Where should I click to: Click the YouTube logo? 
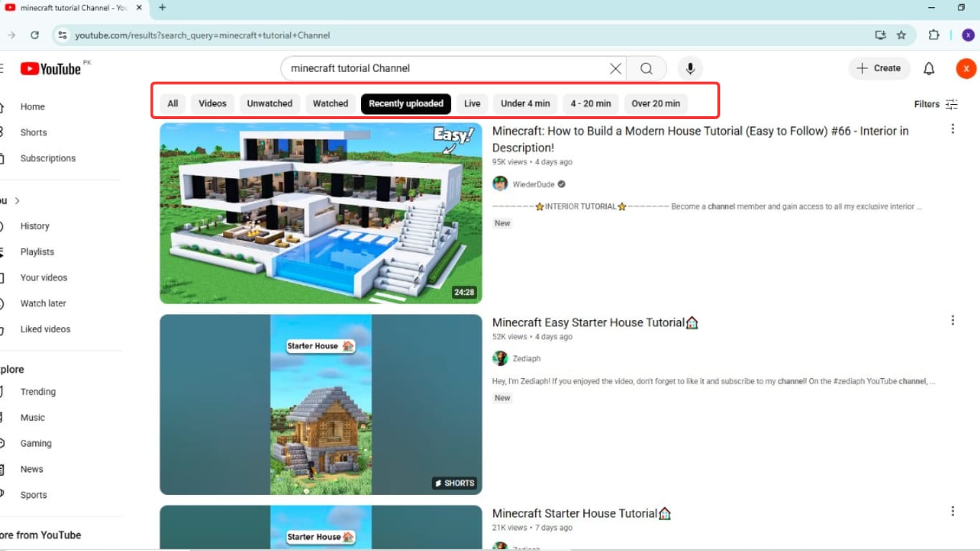coord(50,69)
